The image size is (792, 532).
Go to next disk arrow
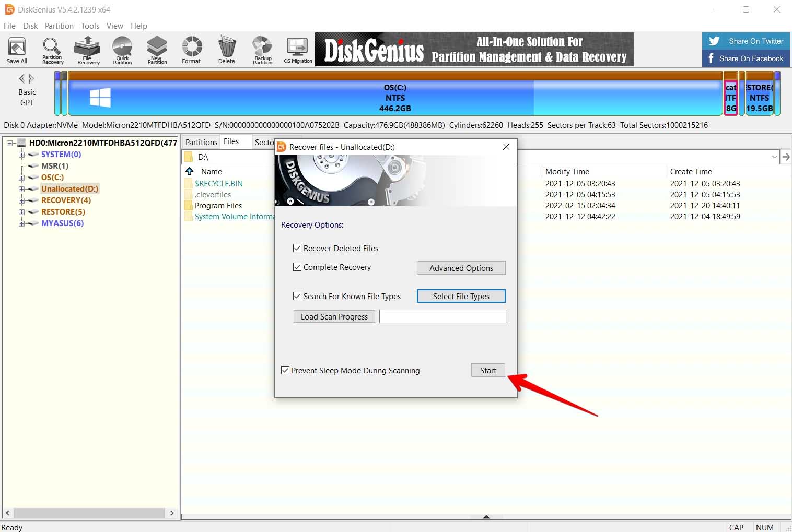pyautogui.click(x=32, y=79)
